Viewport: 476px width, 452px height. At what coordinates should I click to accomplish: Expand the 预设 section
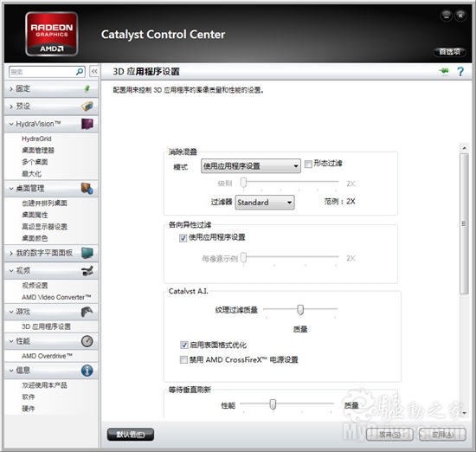tap(11, 107)
